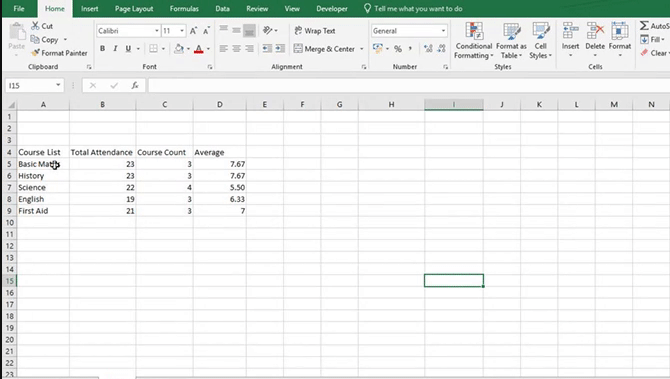670x379 pixels.
Task: Switch to the Page Layout tab
Action: [x=134, y=9]
